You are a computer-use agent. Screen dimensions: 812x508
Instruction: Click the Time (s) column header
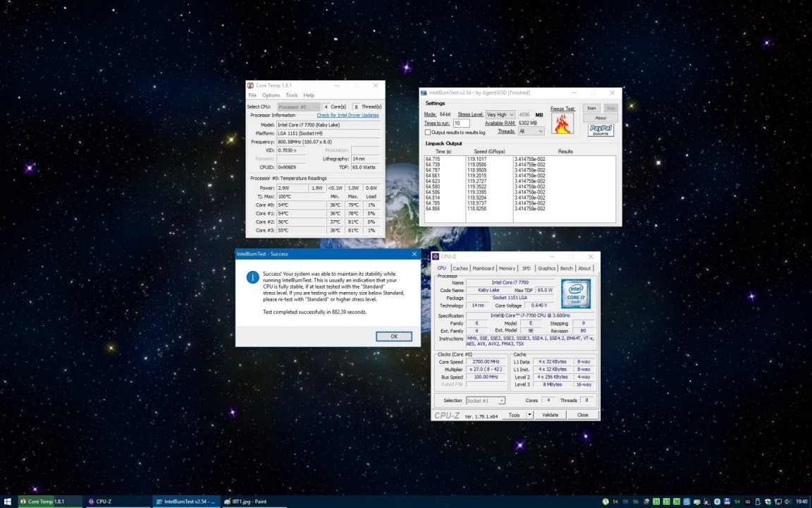443,152
